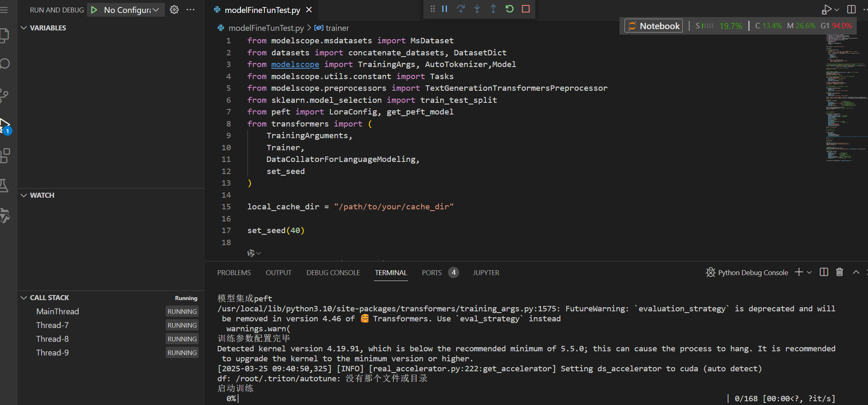This screenshot has height=405, width=868.
Task: Click GPU G1 94.0% indicator
Action: (x=836, y=26)
